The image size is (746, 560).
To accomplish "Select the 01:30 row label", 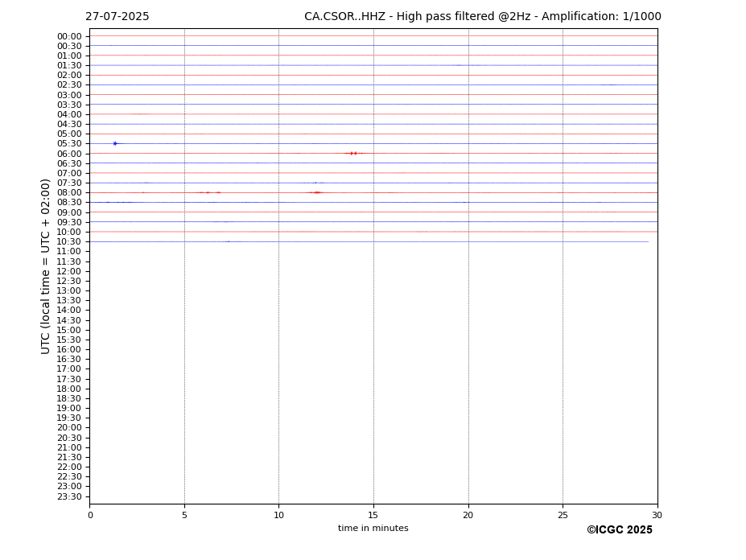I will [x=69, y=66].
